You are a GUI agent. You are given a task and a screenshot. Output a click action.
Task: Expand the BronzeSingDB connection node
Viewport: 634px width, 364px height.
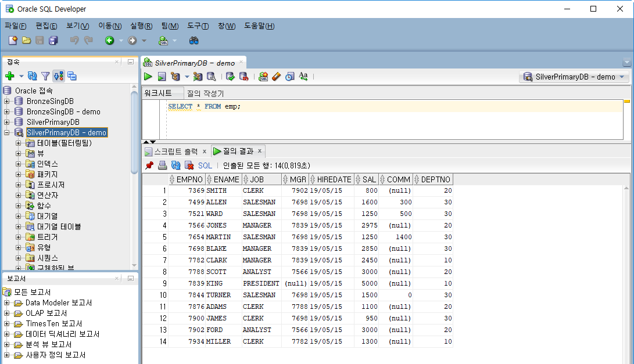[x=6, y=101]
